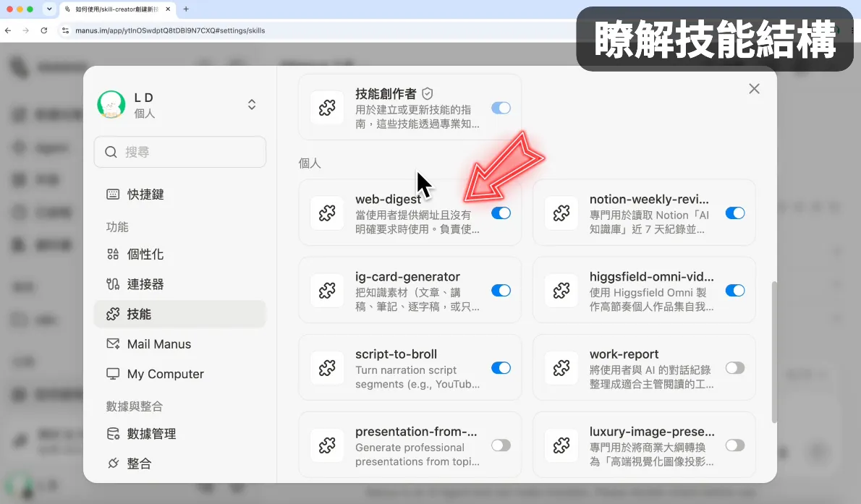
Task: Close the settings dialog
Action: [755, 89]
